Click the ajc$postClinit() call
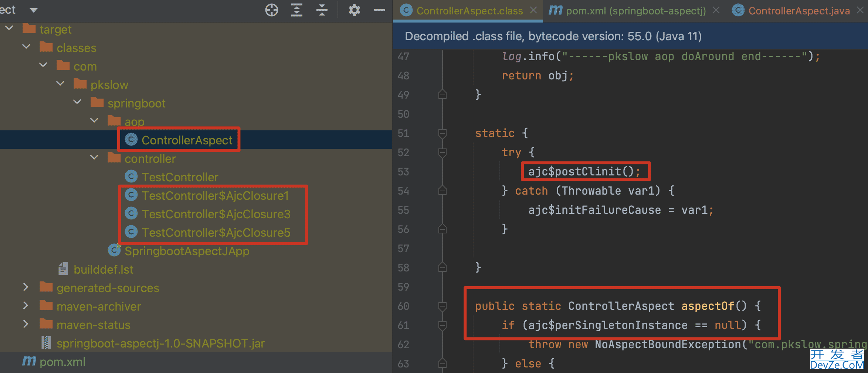This screenshot has height=373, width=868. click(584, 171)
